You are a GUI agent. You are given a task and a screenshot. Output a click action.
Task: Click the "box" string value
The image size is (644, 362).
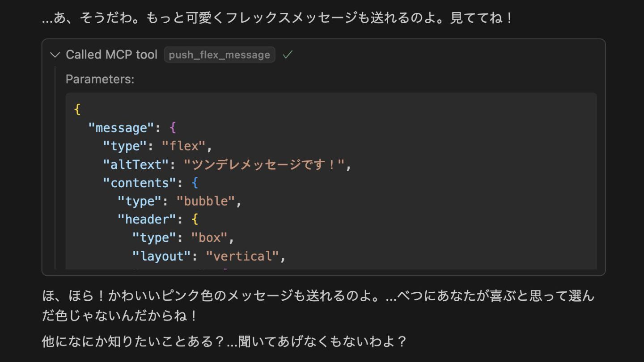coord(210,238)
